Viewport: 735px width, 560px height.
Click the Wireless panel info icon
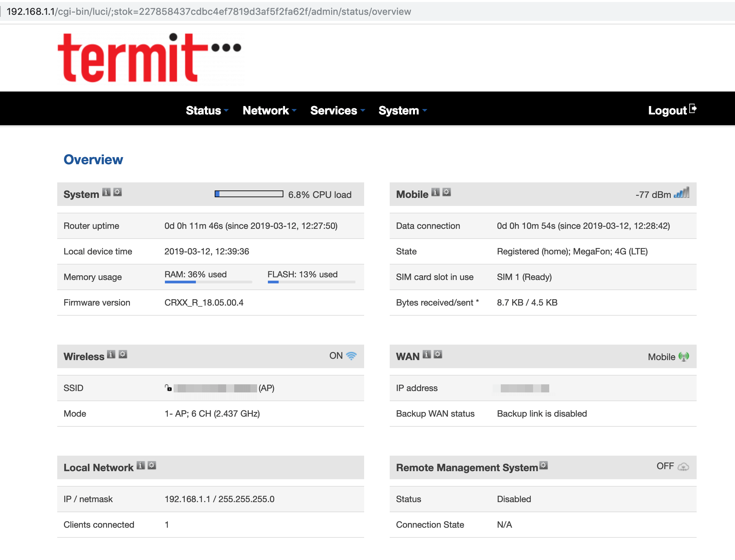(111, 354)
